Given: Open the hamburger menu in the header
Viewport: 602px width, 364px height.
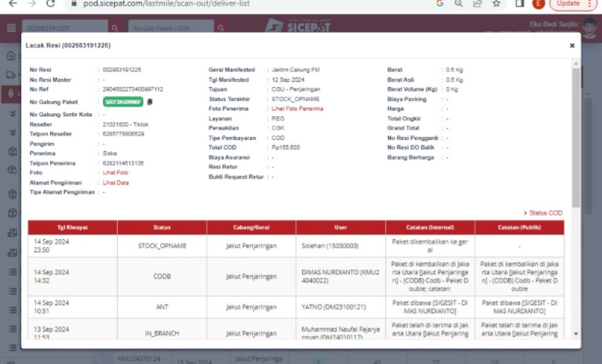Looking at the screenshot, I should pyautogui.click(x=11, y=28).
